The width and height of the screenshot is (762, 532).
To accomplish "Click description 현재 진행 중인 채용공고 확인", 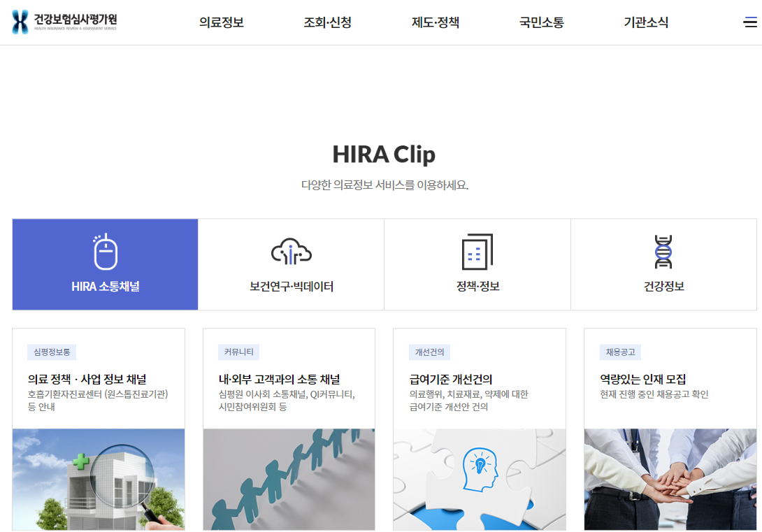I will (x=654, y=394).
